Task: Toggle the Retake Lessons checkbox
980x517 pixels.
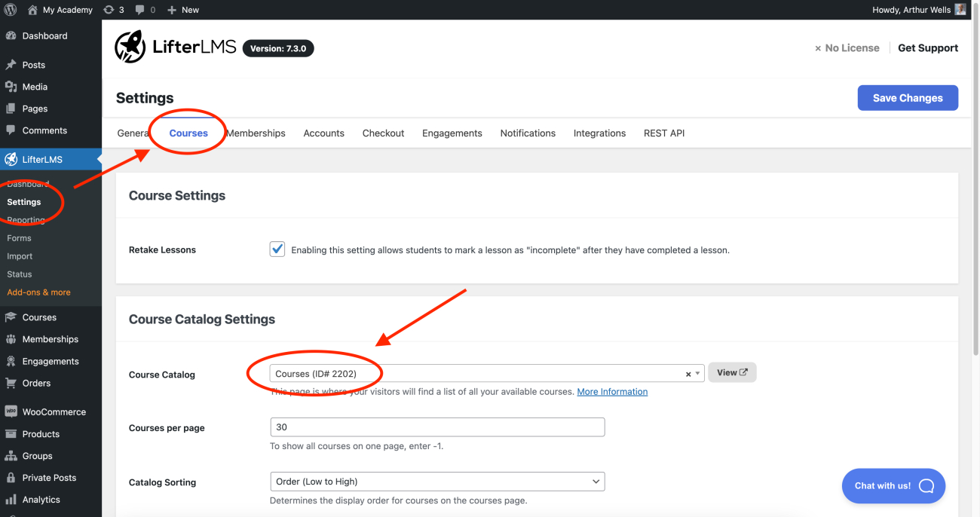Action: click(277, 249)
